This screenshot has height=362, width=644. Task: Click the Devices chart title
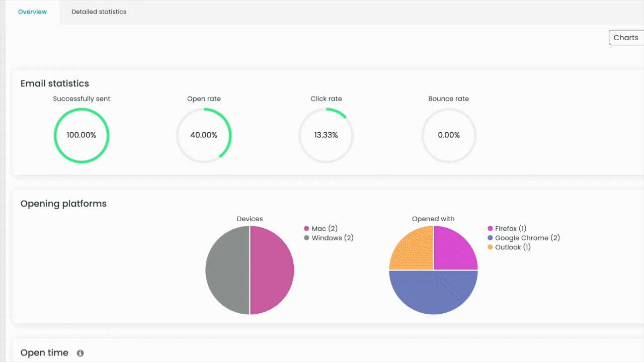tap(250, 219)
